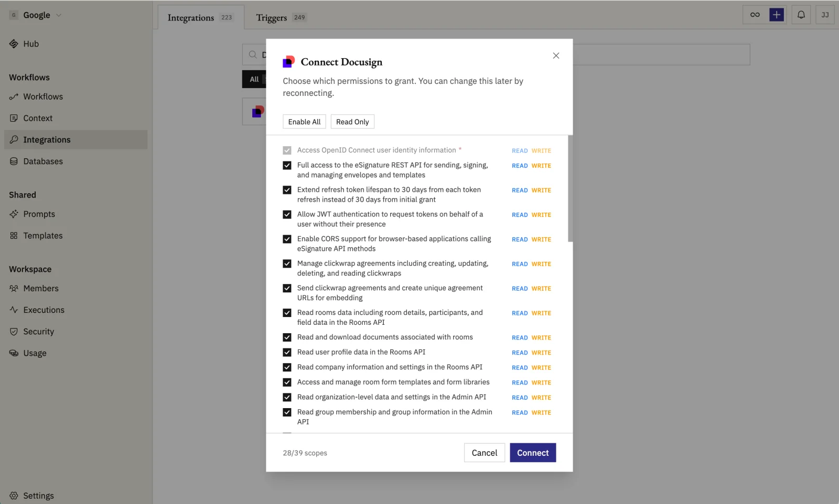This screenshot has width=839, height=504.
Task: Open Members in the sidebar
Action: 76,289
